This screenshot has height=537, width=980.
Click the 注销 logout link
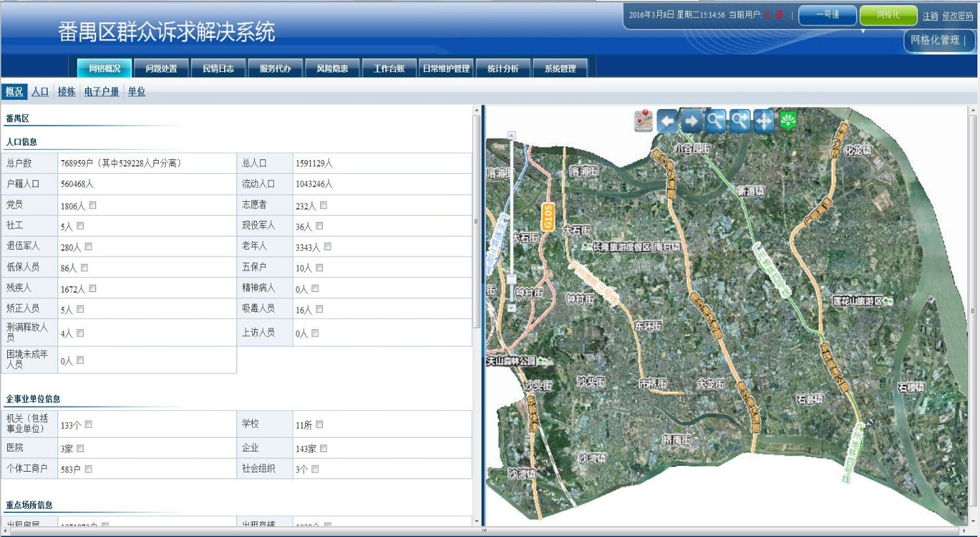point(930,16)
